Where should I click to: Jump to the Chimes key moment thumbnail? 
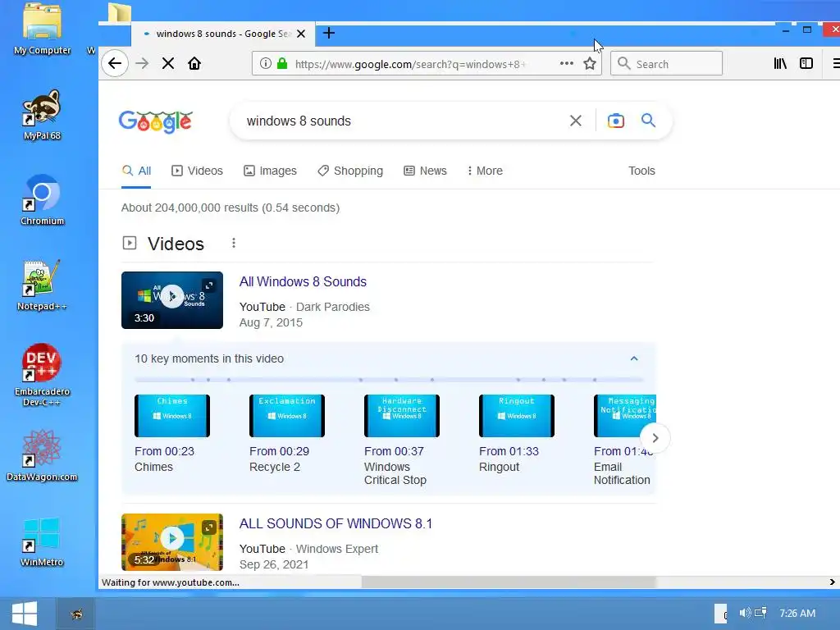pyautogui.click(x=172, y=416)
